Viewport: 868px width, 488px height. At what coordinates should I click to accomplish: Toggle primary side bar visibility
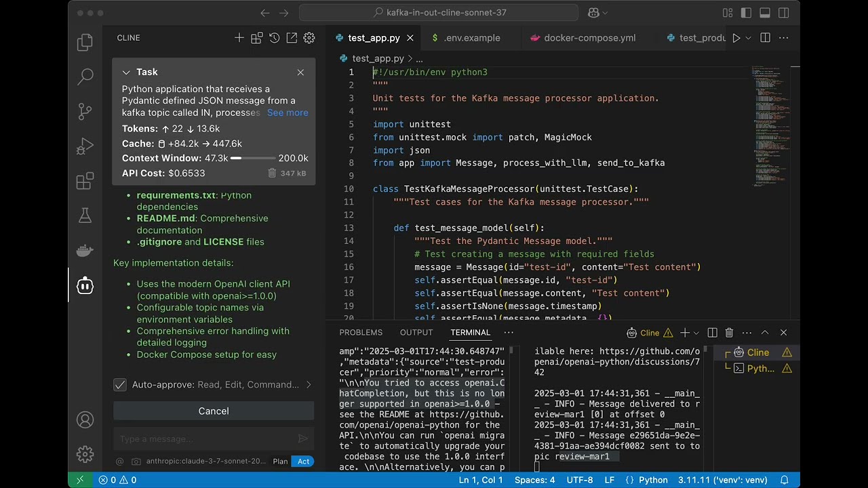pos(747,13)
